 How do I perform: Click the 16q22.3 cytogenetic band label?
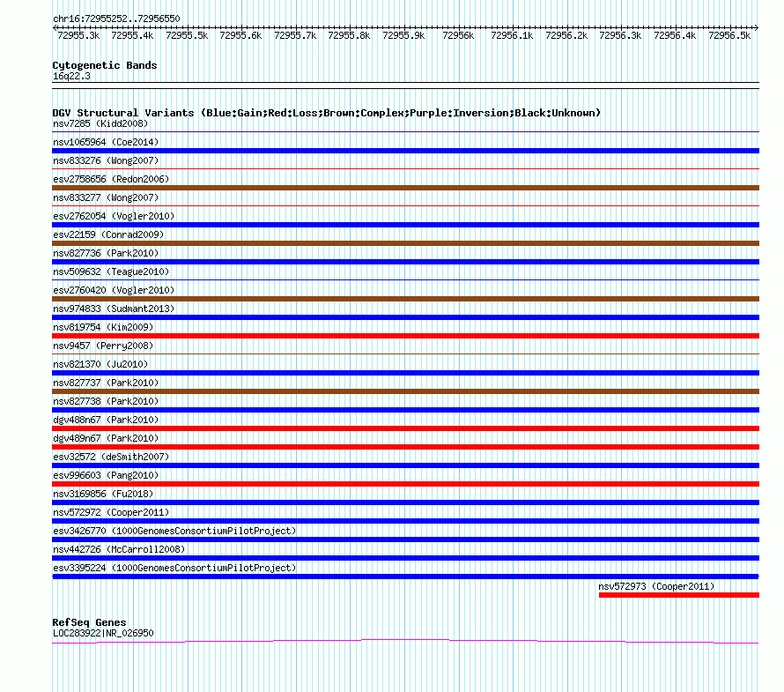pos(71,76)
